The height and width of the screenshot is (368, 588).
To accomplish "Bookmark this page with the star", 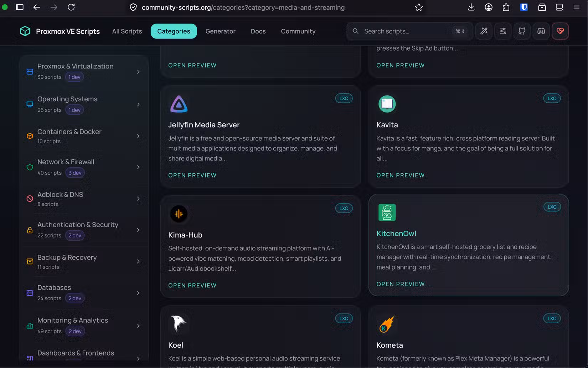I will tap(419, 7).
